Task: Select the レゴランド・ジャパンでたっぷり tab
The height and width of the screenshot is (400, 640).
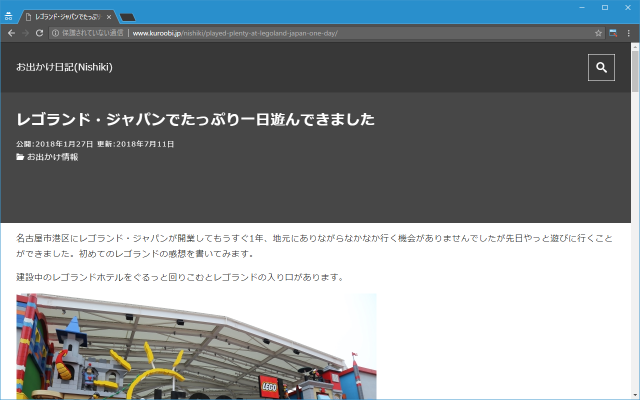Action: [x=67, y=17]
